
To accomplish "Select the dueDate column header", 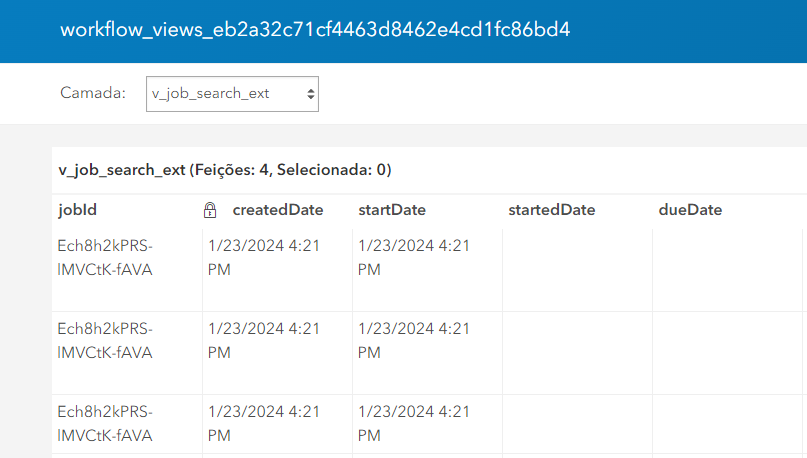I will tap(690, 210).
